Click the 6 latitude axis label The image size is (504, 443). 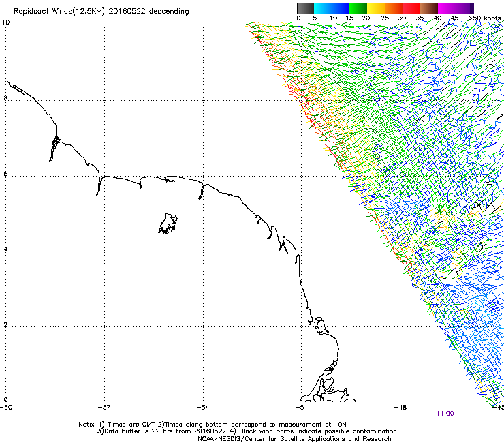point(5,174)
